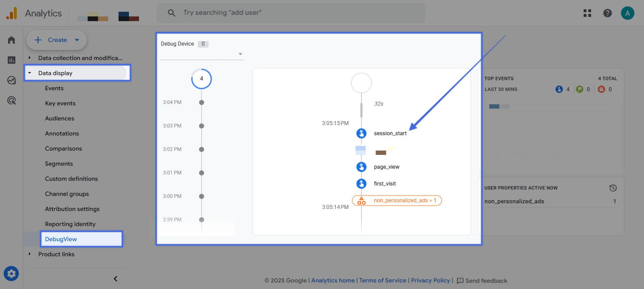Screen dimensions: 644x289
Task: Collapse the sidebar with chevron arrow
Action: click(116, 279)
